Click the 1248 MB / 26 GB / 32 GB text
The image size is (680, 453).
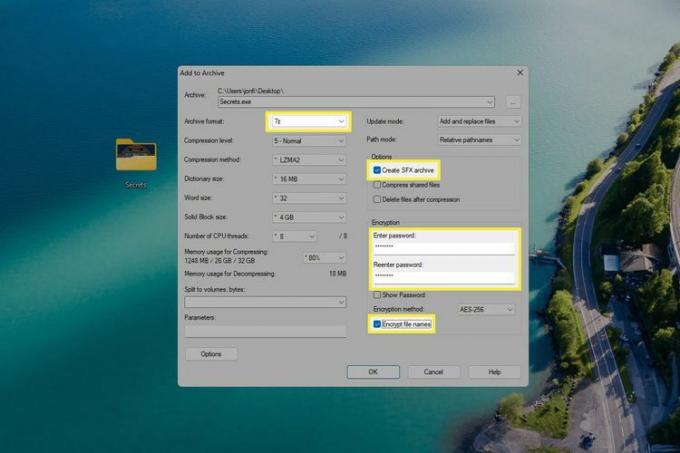point(219,261)
